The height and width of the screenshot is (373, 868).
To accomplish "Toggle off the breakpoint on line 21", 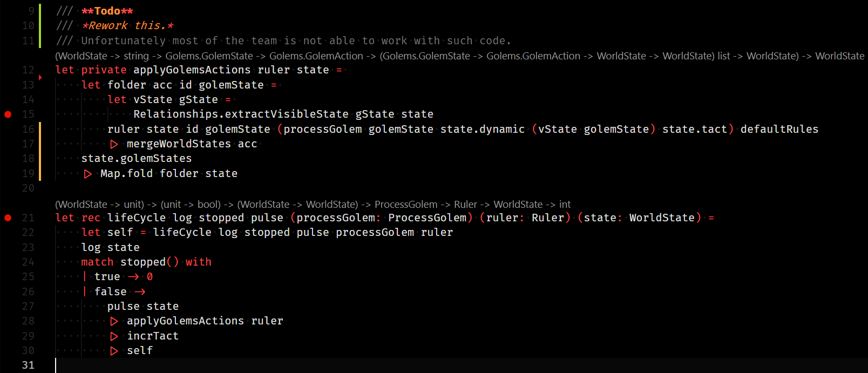I will click(x=8, y=218).
